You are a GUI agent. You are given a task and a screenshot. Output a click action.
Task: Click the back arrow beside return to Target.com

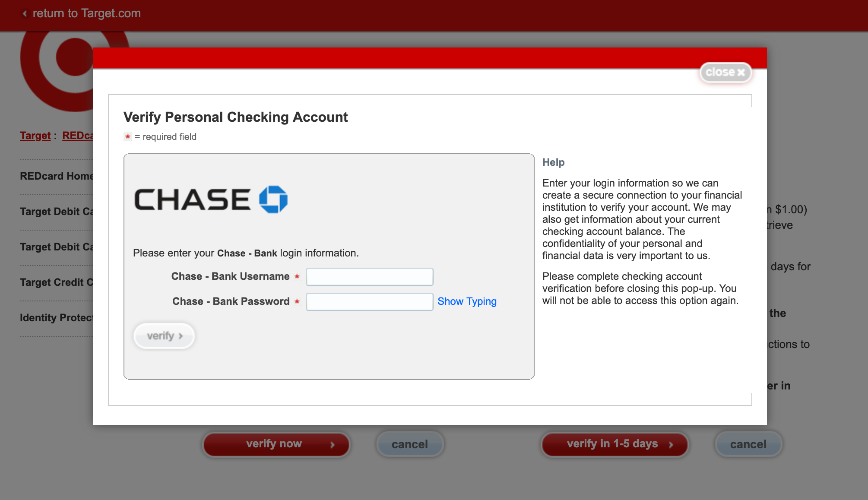pos(25,14)
